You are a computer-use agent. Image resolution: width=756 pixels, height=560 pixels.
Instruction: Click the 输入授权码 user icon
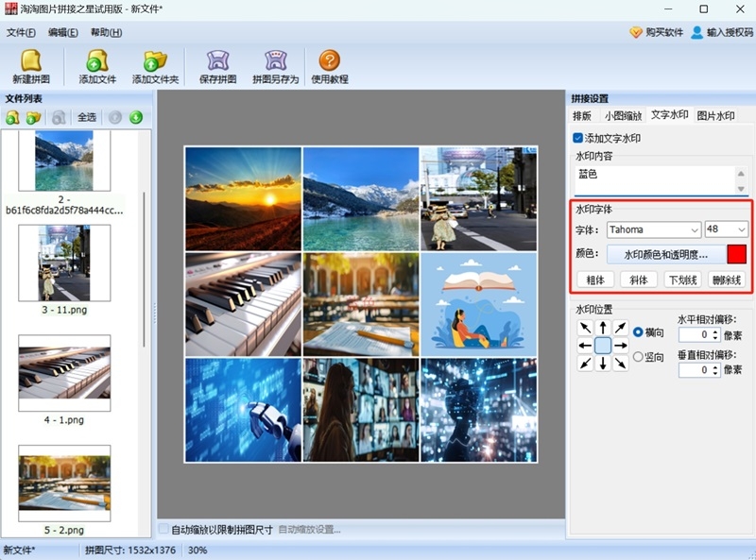[x=696, y=32]
